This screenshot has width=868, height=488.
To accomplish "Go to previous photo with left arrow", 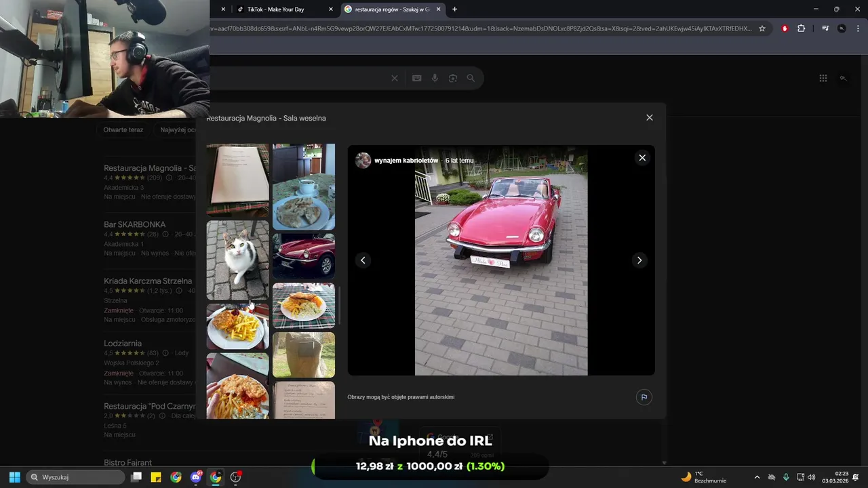I will (x=363, y=260).
